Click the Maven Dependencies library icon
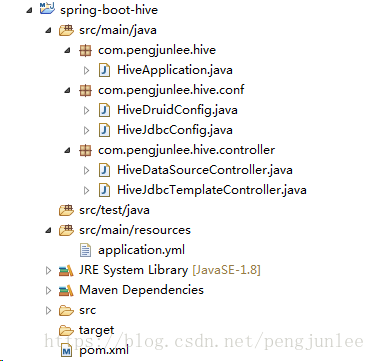 click(66, 290)
